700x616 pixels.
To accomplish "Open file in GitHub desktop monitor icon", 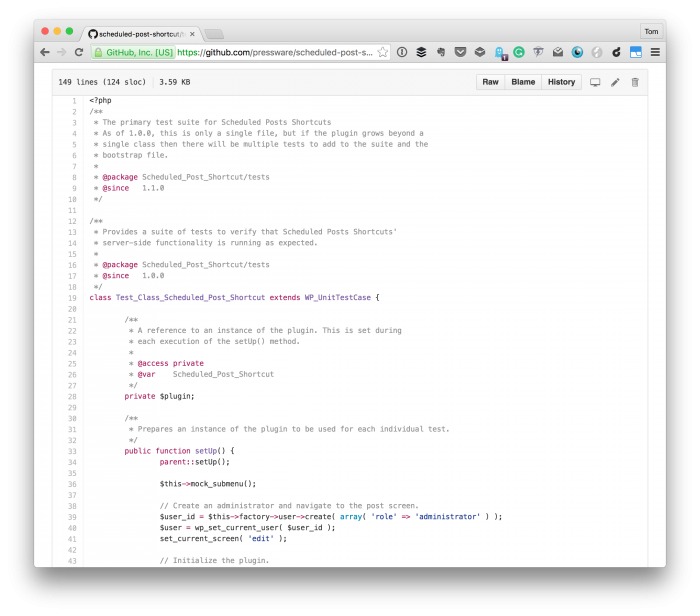I will (595, 82).
